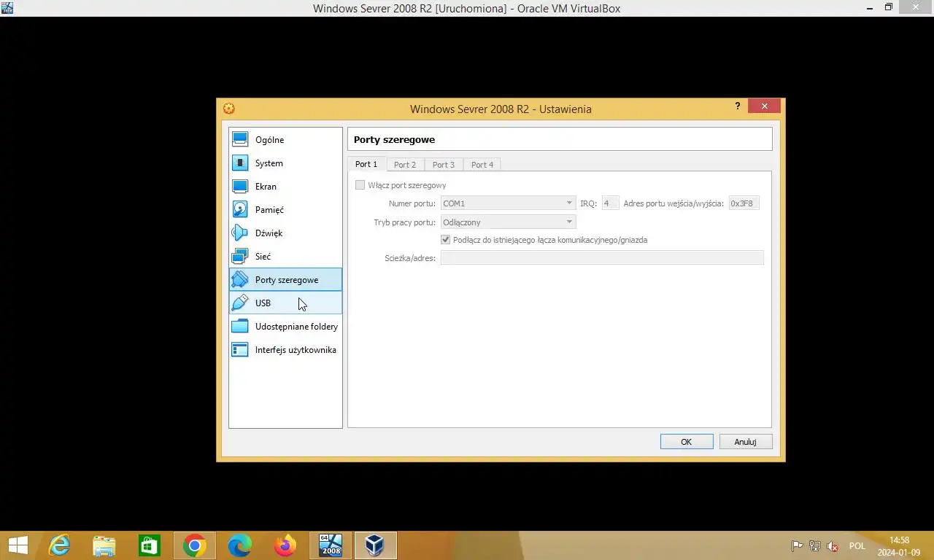Open VirtualBox Manager from taskbar
The height and width of the screenshot is (560, 934).
coord(376,545)
